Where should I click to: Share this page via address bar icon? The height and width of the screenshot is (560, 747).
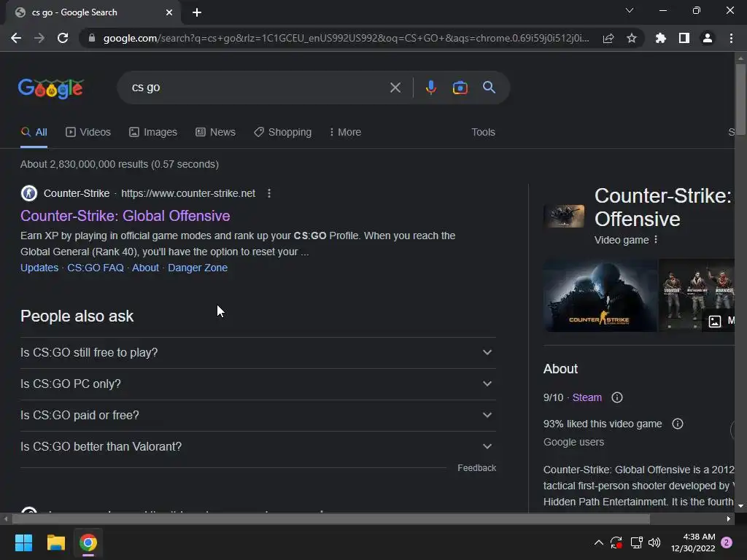point(608,38)
